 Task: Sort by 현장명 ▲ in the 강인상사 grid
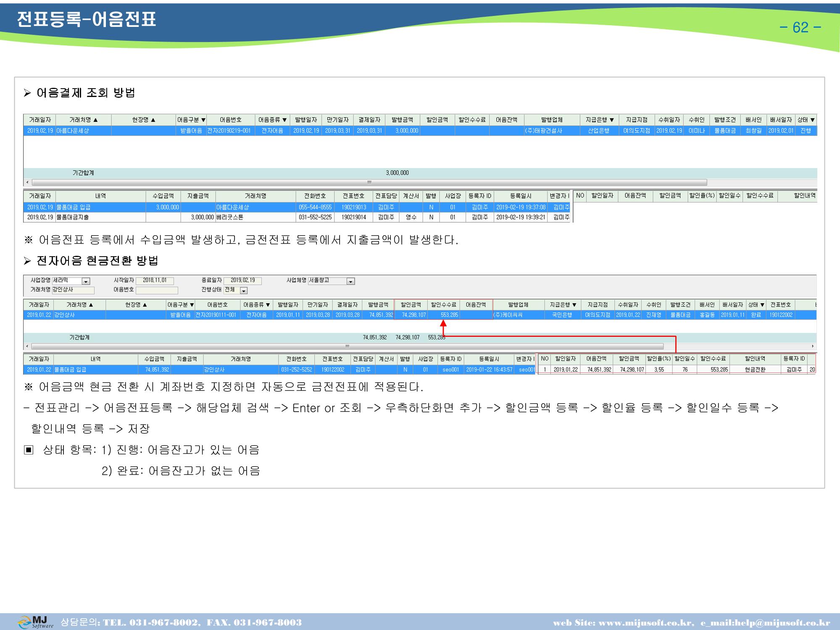click(x=136, y=304)
